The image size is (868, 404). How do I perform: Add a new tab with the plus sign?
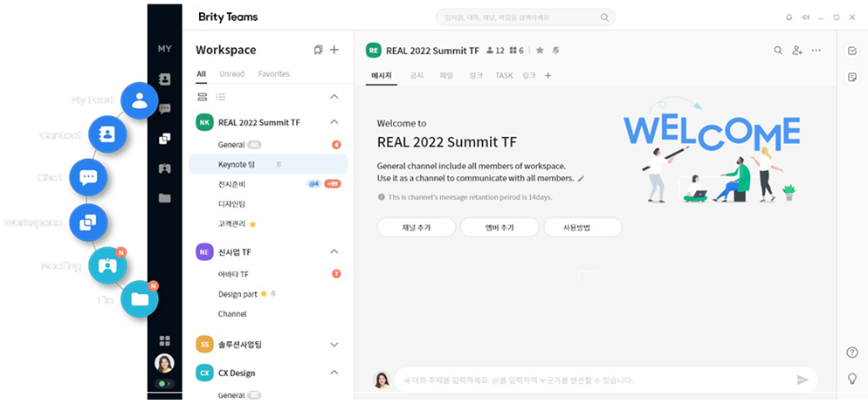tap(548, 75)
